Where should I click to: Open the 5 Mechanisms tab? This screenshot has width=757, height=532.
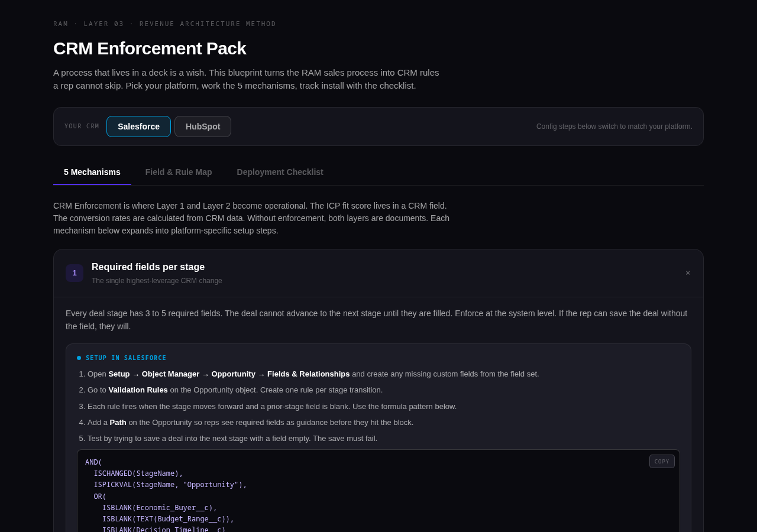point(92,172)
